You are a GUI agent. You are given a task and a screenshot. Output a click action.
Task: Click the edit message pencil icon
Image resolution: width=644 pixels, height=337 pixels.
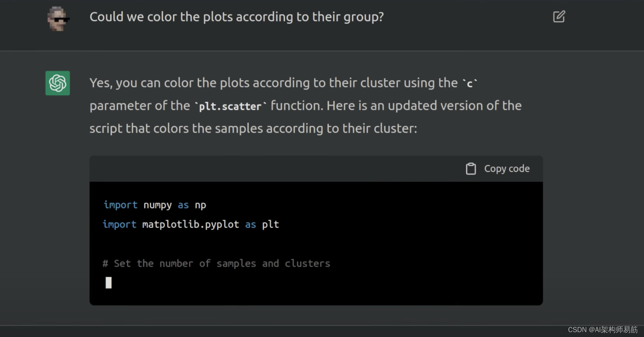[x=559, y=17]
